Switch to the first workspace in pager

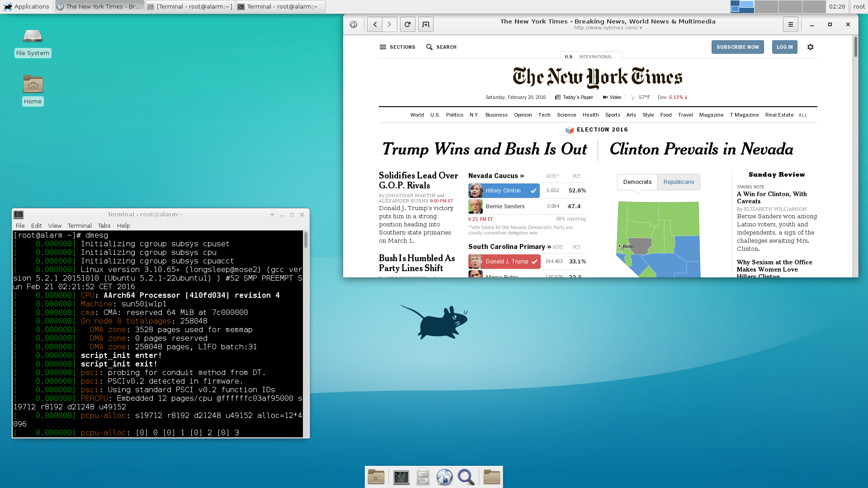742,6
